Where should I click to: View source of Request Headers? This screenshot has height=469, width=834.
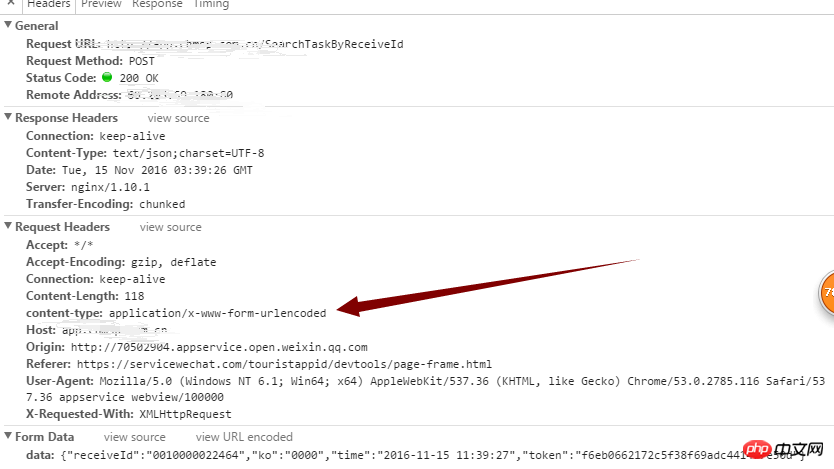(x=170, y=227)
